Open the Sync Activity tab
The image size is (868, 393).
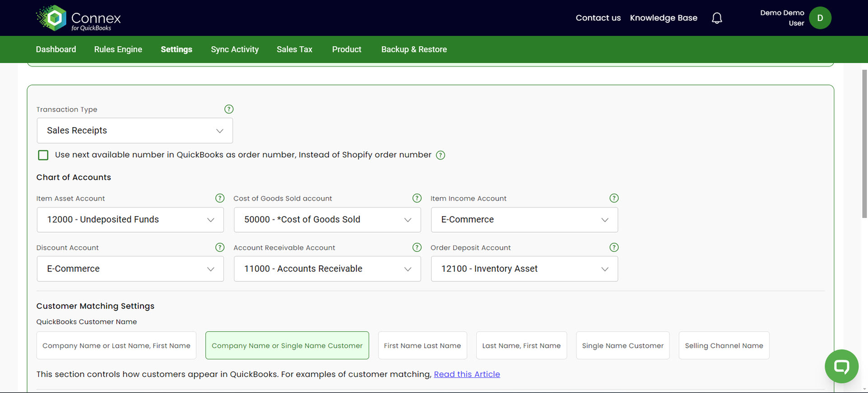[235, 49]
